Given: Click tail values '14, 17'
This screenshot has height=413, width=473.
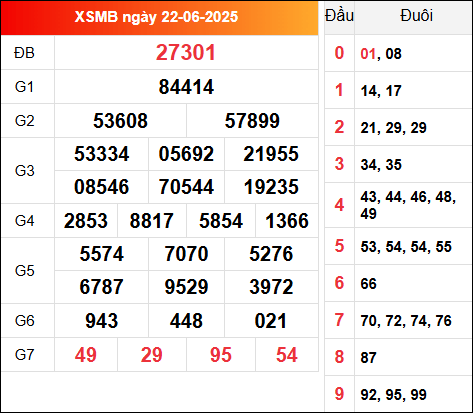Looking at the screenshot, I should [x=381, y=91].
